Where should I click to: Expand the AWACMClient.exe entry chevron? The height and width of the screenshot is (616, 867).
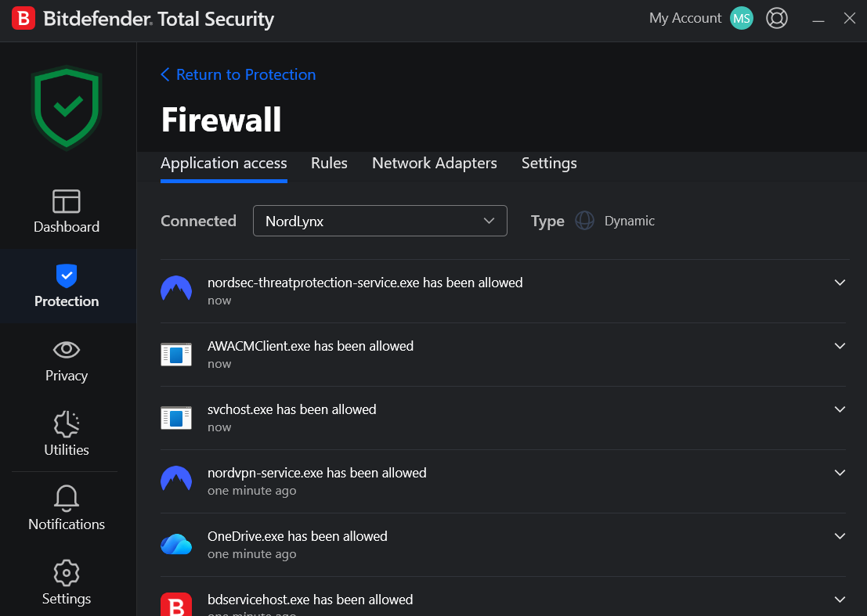coord(840,346)
